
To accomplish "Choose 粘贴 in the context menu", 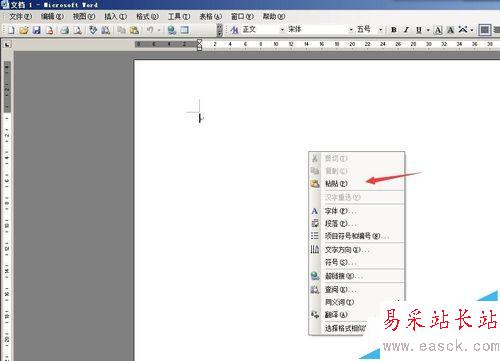I will click(x=357, y=184).
